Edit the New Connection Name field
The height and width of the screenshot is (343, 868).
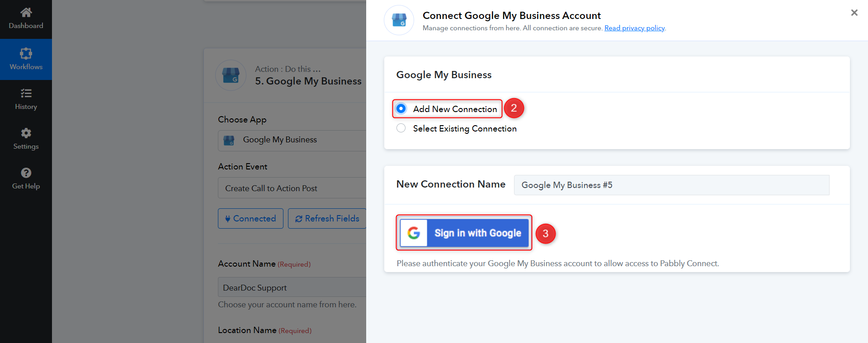pos(671,185)
